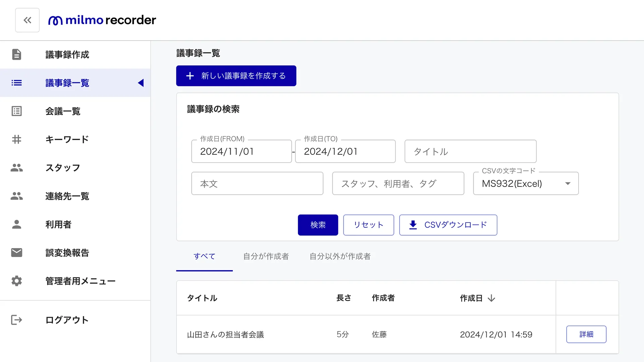Viewport: 644px width, 362px height.
Task: Click 新しい議事録を作成する button
Action: [x=236, y=76]
